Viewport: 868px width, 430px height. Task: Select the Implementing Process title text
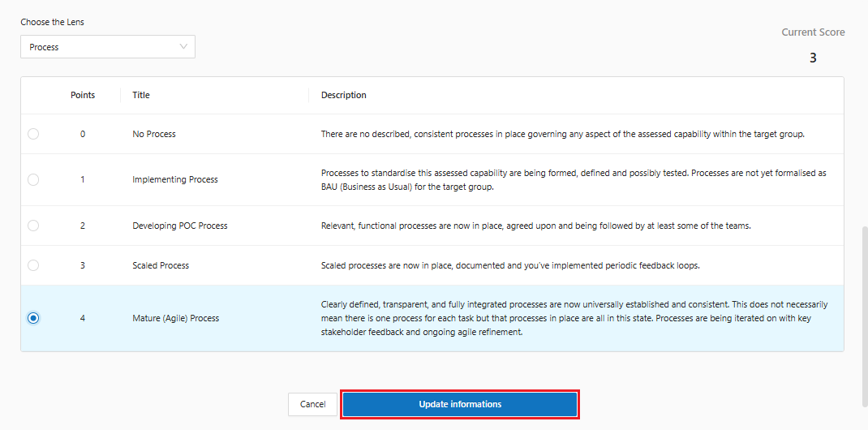click(175, 179)
